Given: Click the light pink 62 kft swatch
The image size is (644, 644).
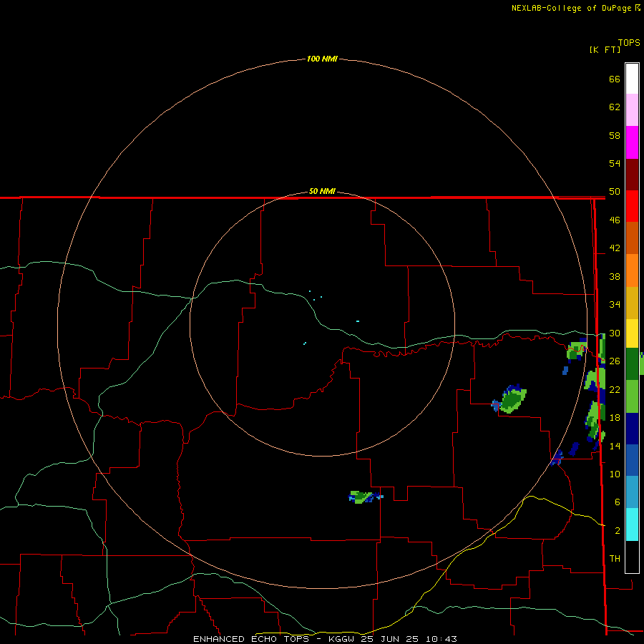Looking at the screenshot, I should coord(632,110).
